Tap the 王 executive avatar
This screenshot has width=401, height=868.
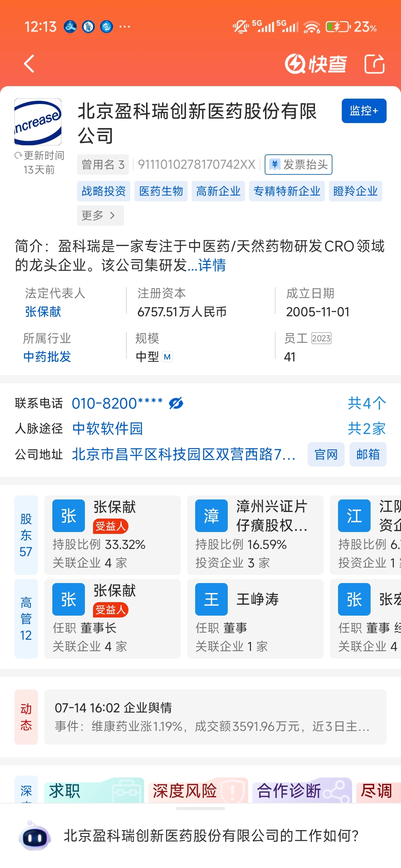coord(211,599)
